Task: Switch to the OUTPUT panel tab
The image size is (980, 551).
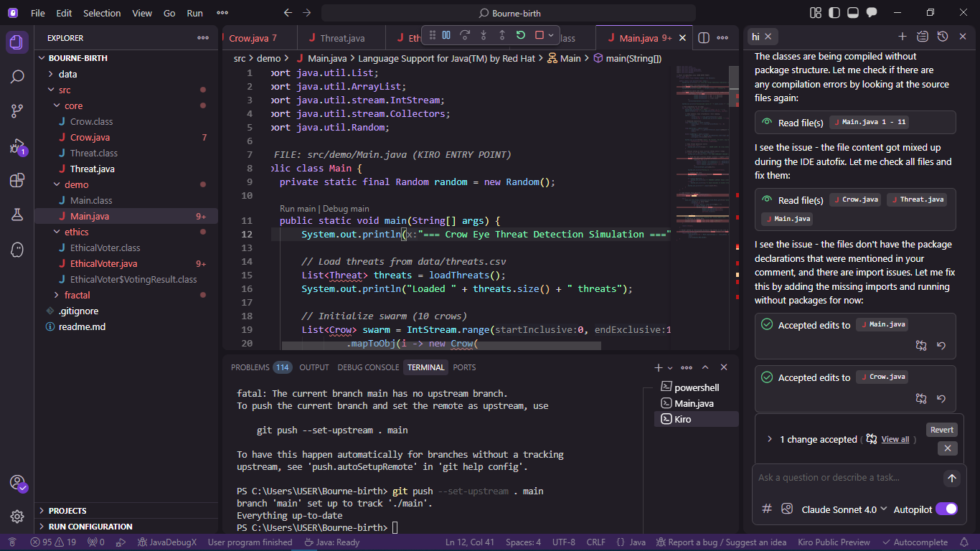Action: coord(314,367)
